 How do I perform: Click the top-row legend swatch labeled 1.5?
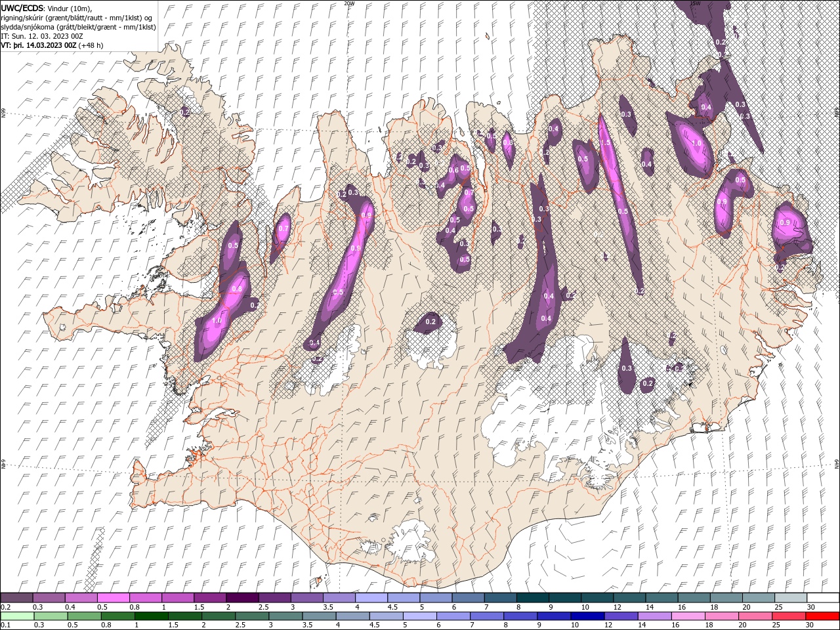[x=210, y=598]
